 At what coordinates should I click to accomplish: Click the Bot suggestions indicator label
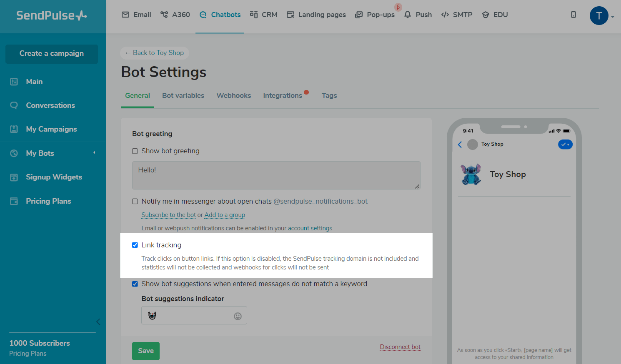click(x=183, y=299)
